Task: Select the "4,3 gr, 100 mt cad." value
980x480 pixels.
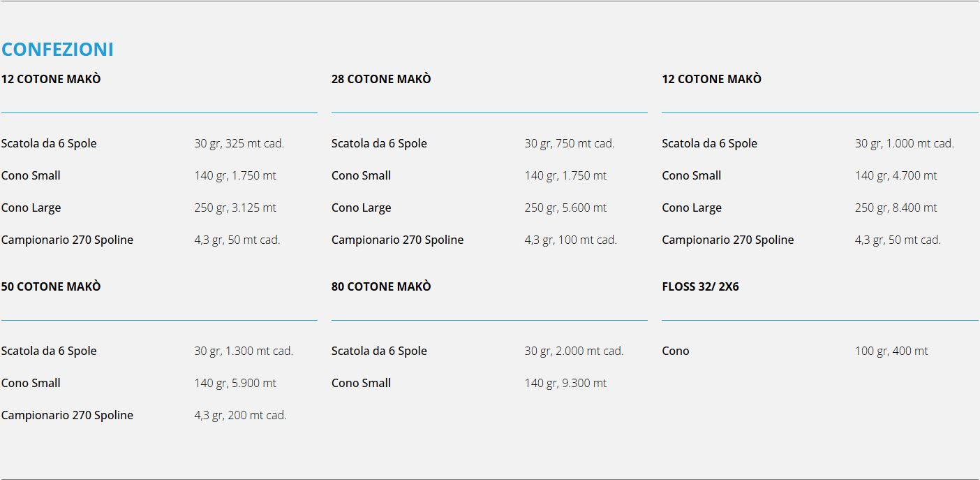Action: pyautogui.click(x=570, y=240)
